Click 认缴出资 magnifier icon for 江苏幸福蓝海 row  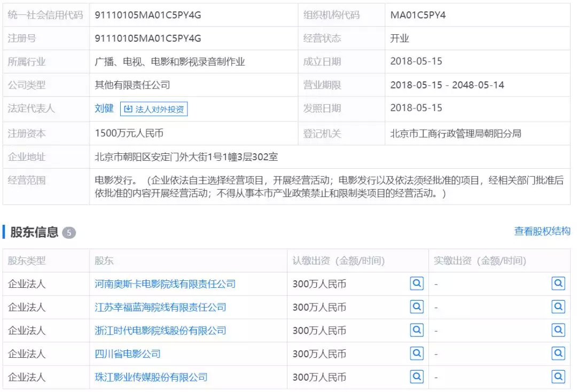[x=417, y=307]
